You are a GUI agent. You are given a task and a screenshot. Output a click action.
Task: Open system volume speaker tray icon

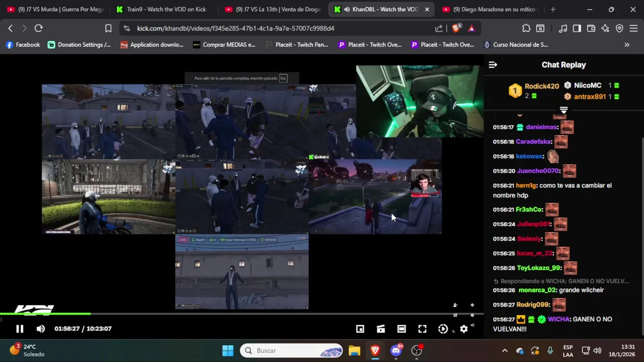coord(597,350)
